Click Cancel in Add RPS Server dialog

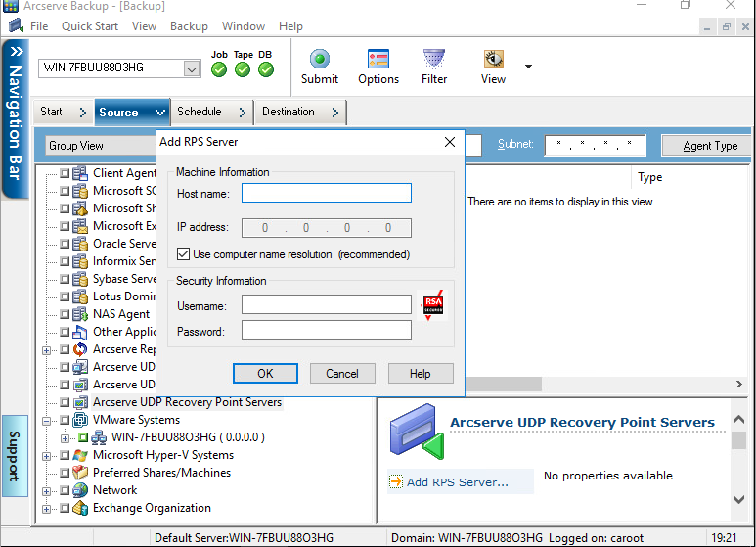pyautogui.click(x=342, y=374)
